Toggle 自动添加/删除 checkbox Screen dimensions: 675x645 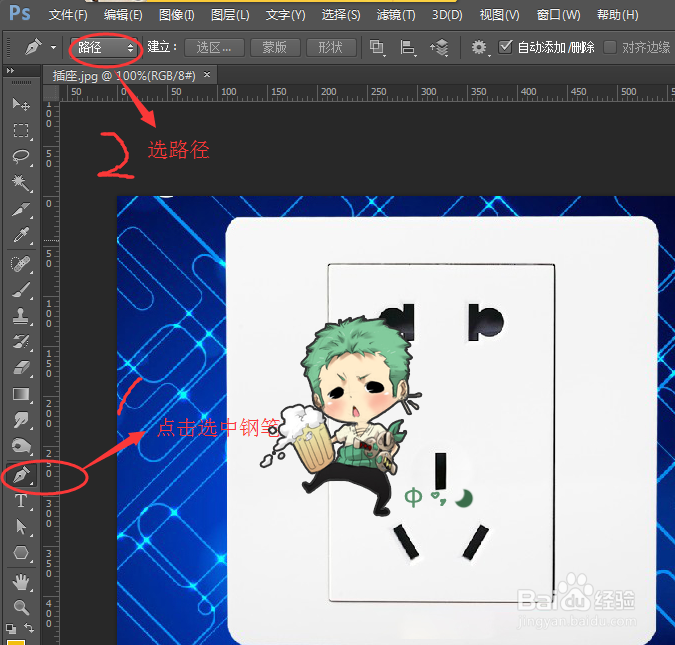point(505,47)
